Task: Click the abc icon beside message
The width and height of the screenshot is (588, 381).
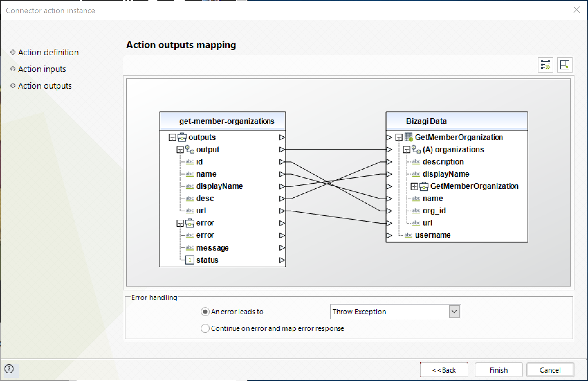Action: click(x=190, y=248)
